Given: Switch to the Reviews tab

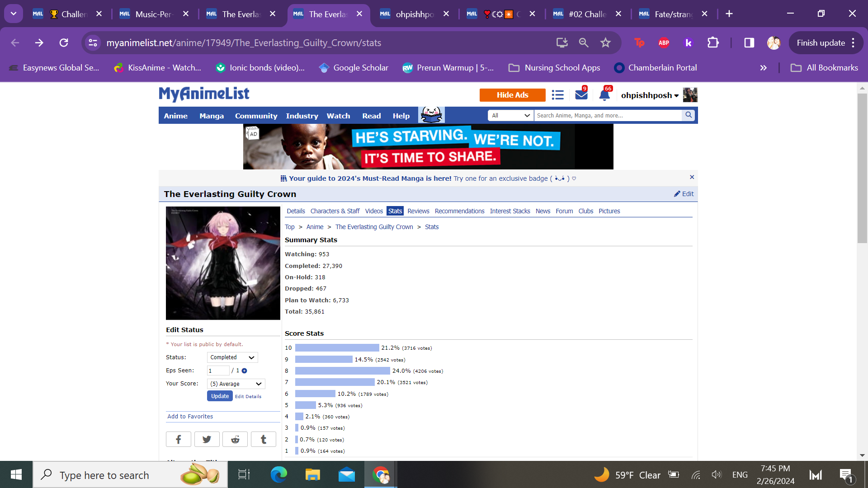Looking at the screenshot, I should click(x=418, y=211).
